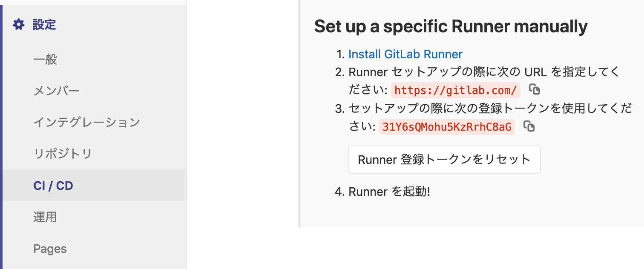This screenshot has width=644, height=269.
Task: Click the Set up a specific Runner manually heading
Action: (x=451, y=26)
